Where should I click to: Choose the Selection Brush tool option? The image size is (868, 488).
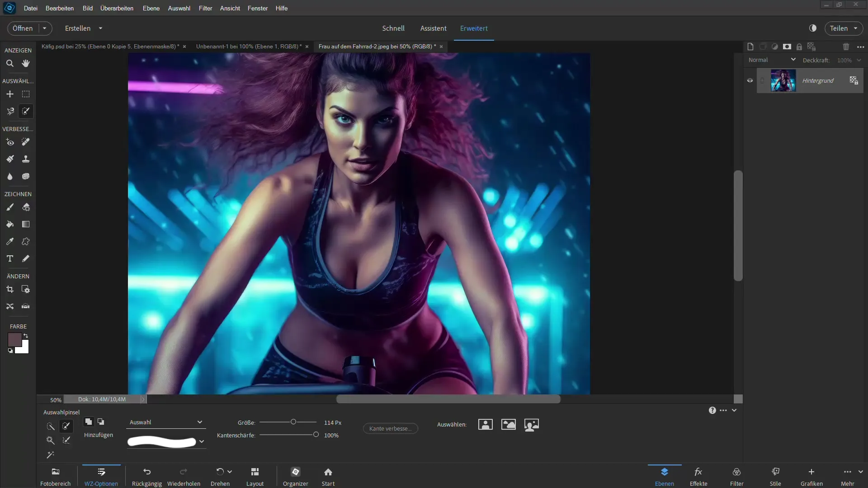click(66, 426)
